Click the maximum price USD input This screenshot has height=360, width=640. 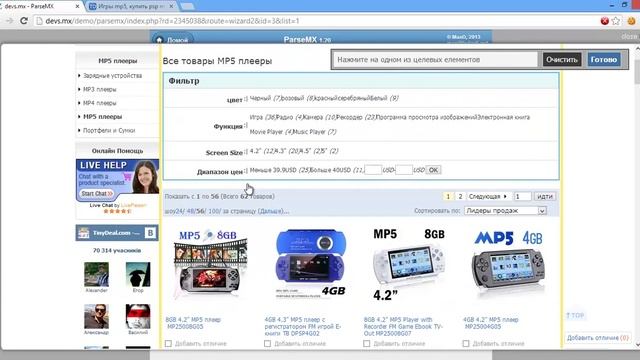404,170
